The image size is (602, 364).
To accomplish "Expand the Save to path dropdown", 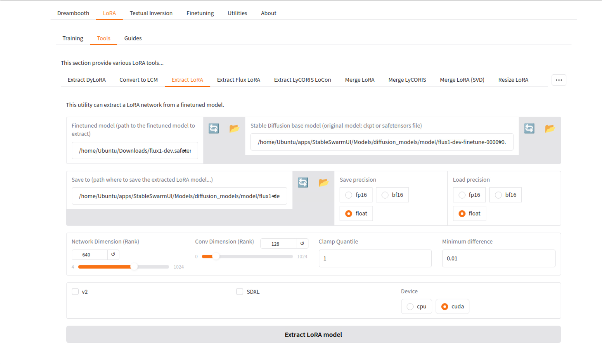I will (x=275, y=196).
